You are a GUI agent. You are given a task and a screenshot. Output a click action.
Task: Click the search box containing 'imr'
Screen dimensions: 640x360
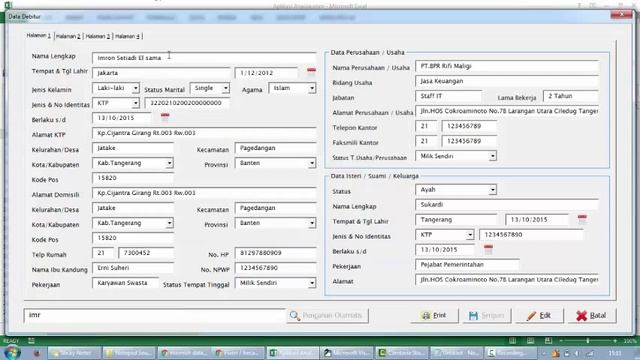tap(154, 316)
